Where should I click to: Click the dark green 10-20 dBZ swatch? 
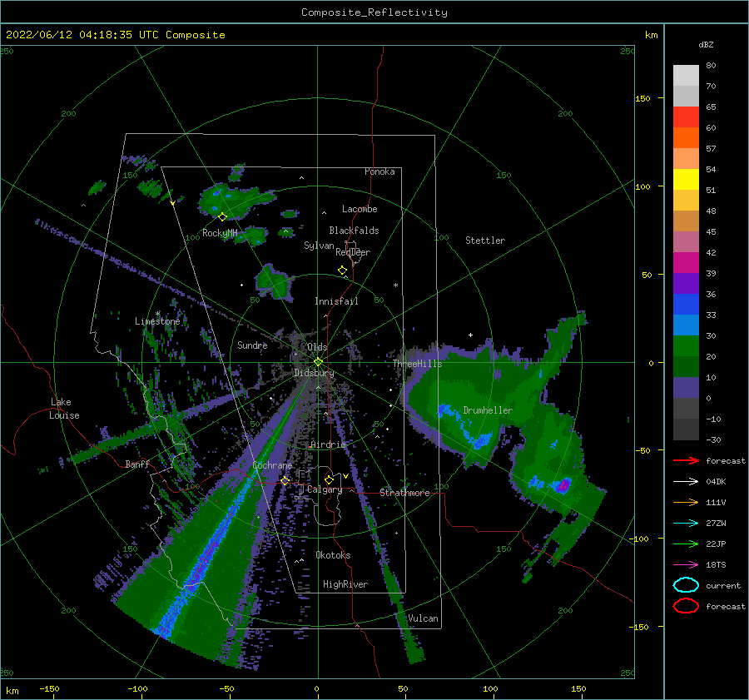[686, 366]
